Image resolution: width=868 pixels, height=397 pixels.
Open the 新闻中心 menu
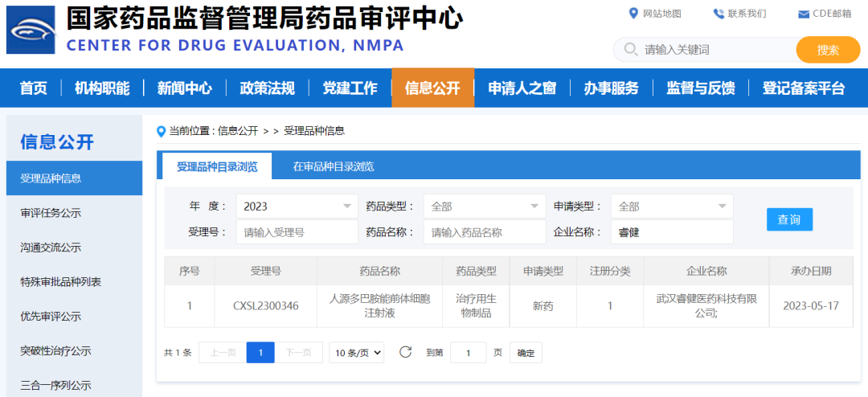(184, 88)
